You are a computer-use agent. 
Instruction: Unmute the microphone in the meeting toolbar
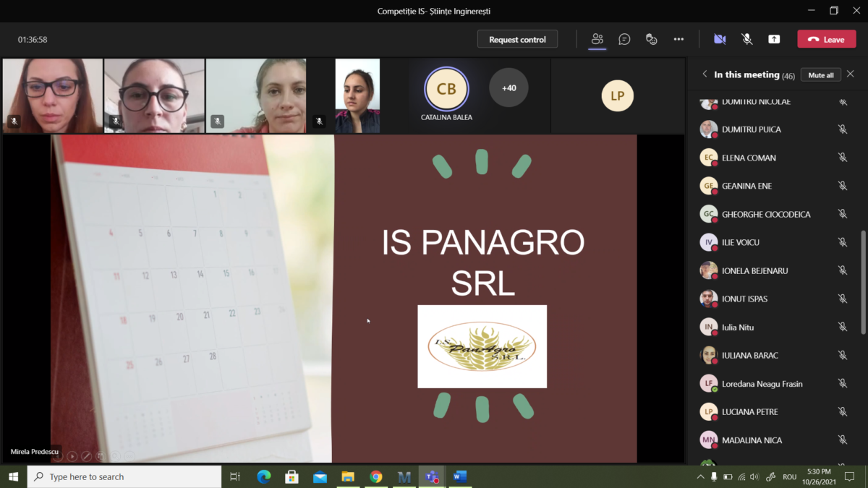[x=747, y=39]
